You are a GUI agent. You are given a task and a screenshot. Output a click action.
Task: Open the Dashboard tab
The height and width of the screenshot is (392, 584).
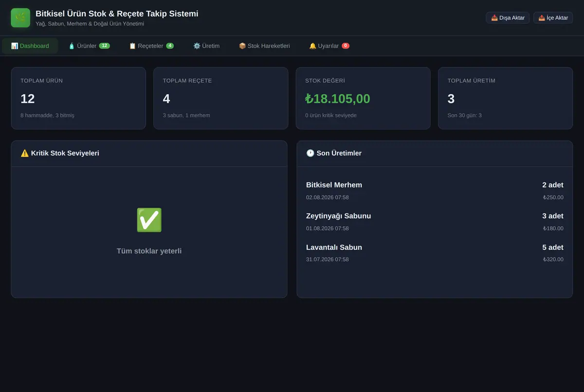(30, 46)
